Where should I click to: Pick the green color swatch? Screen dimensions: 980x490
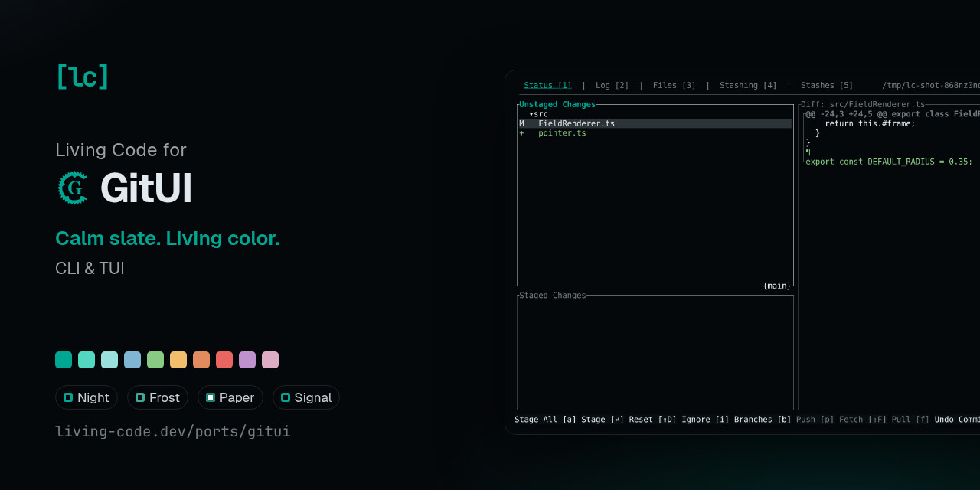point(155,360)
